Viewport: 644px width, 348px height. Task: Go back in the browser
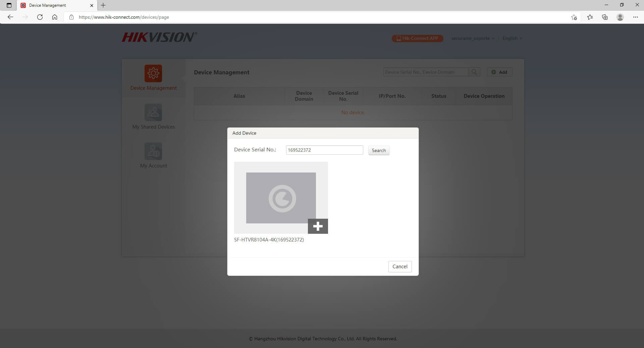point(10,17)
